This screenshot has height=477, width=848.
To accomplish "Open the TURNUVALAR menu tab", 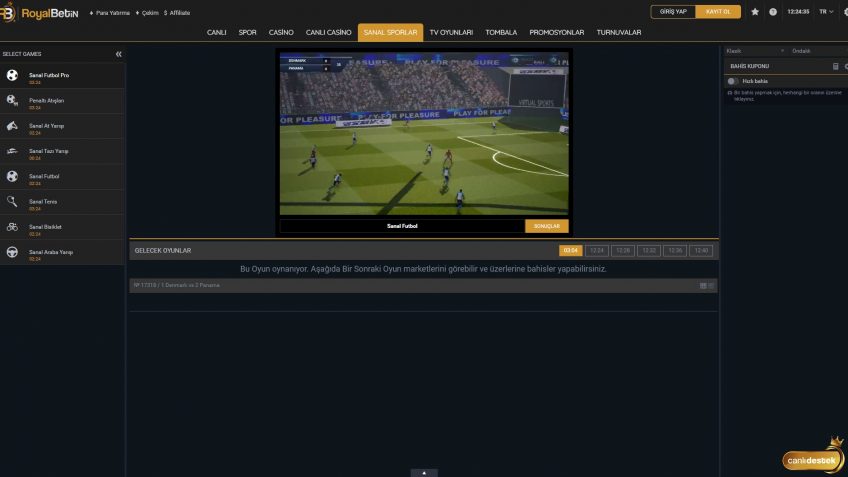I will [x=619, y=32].
